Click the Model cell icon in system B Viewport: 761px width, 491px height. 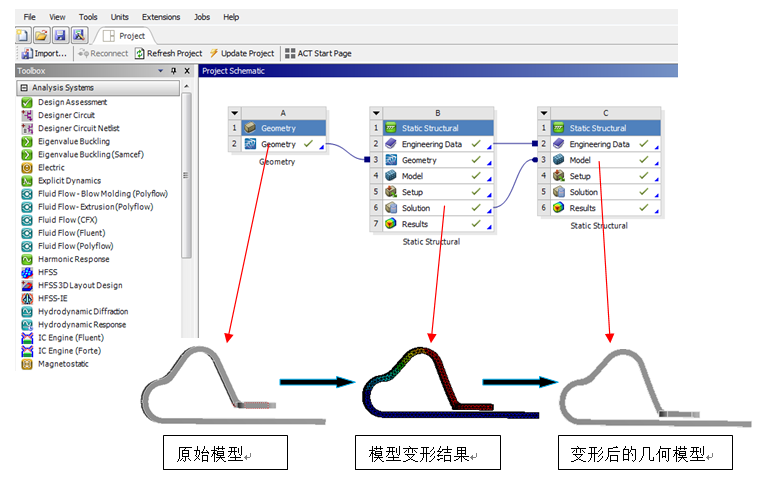391,176
